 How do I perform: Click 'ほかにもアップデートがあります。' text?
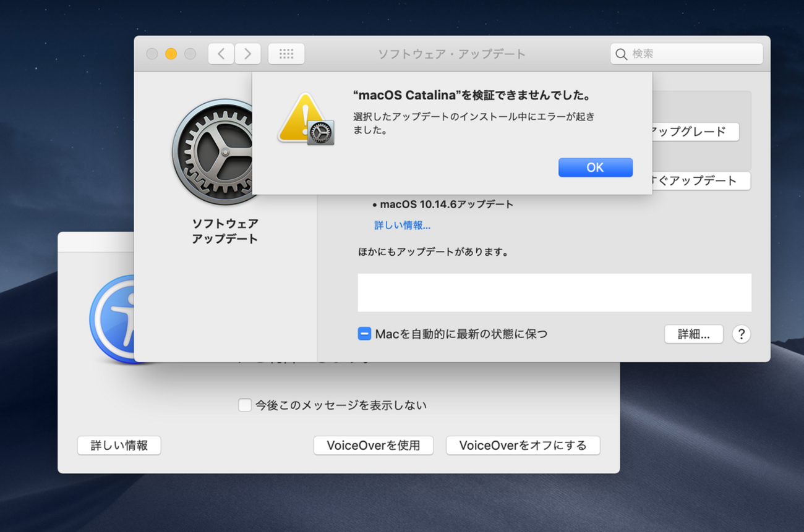[x=434, y=252]
